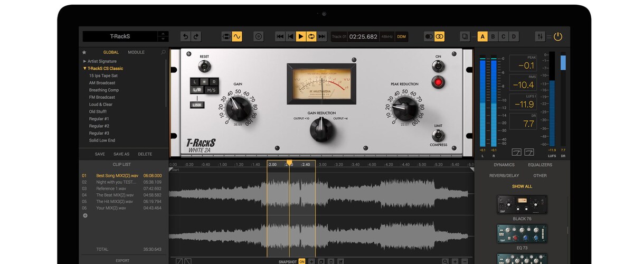Add a clip with the plus icon
The width and height of the screenshot is (644, 264).
pyautogui.click(x=85, y=215)
